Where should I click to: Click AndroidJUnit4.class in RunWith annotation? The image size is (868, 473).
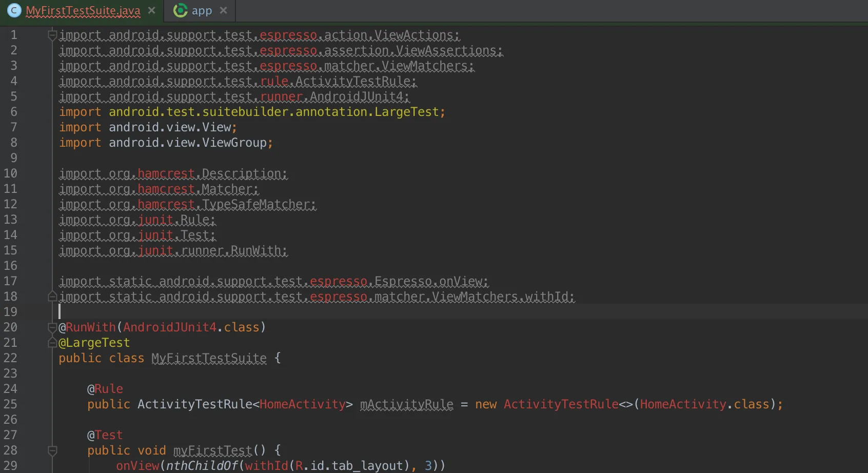point(191,327)
